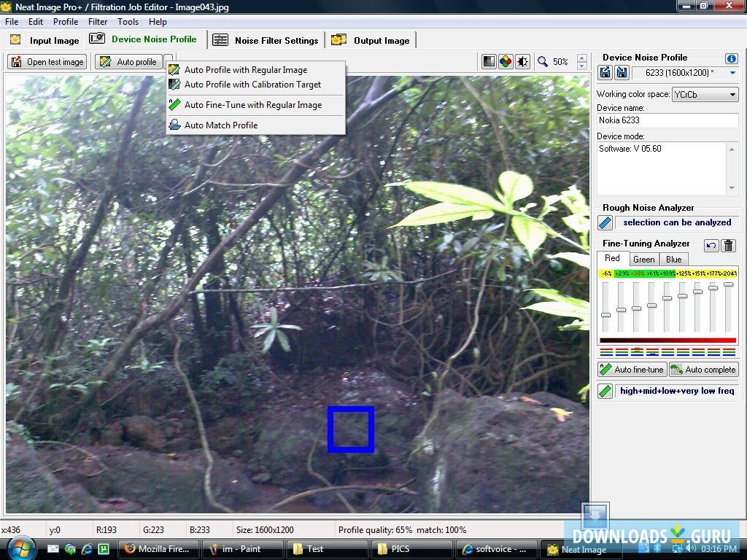
Task: Open the PICS folder taskbar button
Action: click(x=411, y=549)
